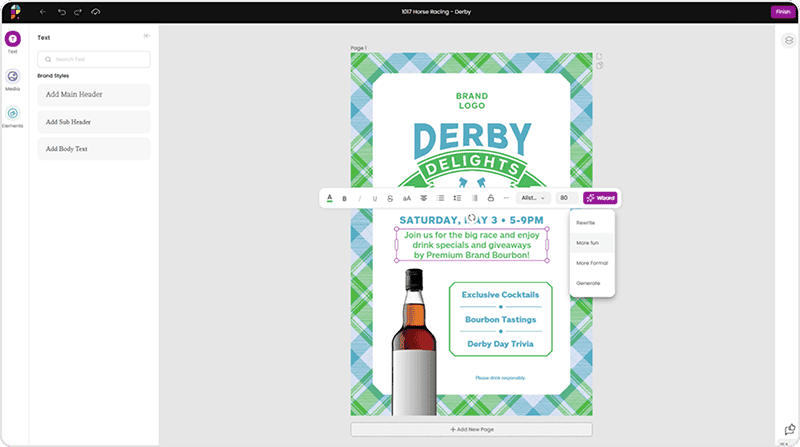Viewport: 800px width, 447px height.
Task: Lock the selected text element
Action: (x=491, y=198)
